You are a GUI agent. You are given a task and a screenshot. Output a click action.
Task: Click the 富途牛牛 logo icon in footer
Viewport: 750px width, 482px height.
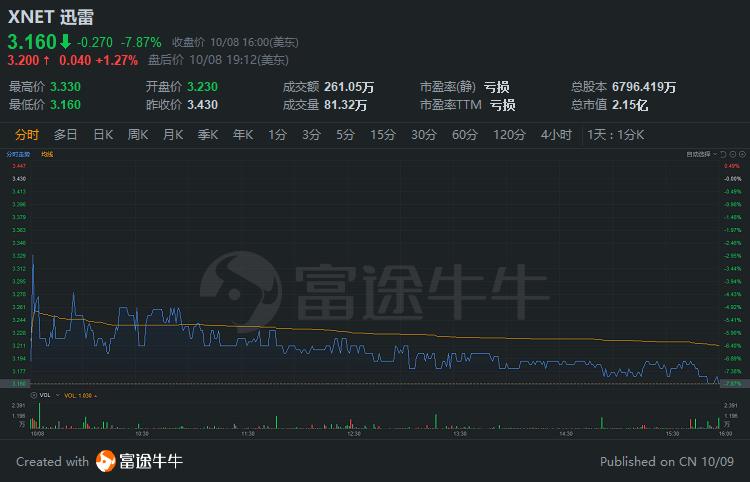106,461
